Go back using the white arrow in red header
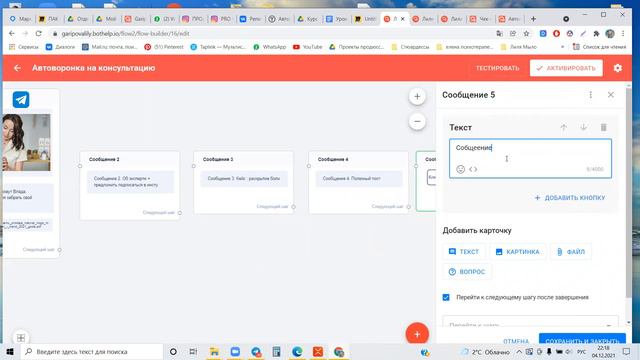Screen dimensions: 640x360 tap(17, 68)
